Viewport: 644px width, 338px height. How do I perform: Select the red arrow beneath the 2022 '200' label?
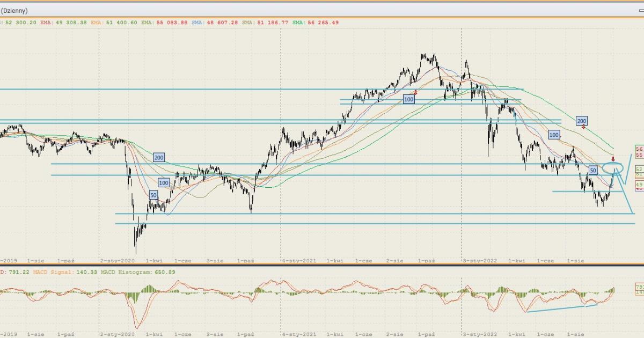coord(583,128)
